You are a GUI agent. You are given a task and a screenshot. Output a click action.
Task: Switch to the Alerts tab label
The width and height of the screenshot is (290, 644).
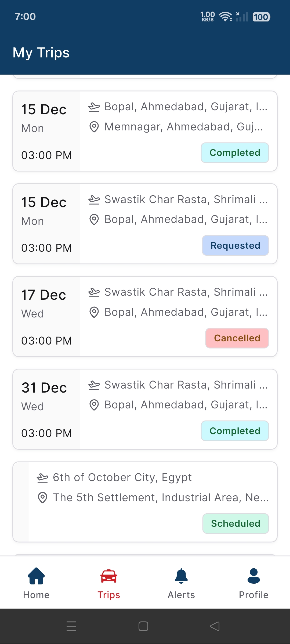[x=181, y=595]
